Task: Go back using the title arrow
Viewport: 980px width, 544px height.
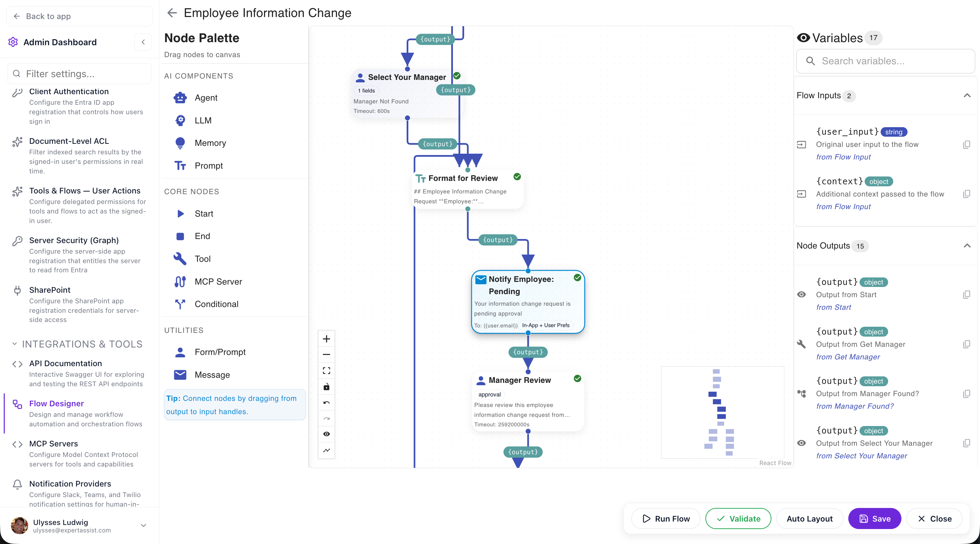Action: point(172,13)
